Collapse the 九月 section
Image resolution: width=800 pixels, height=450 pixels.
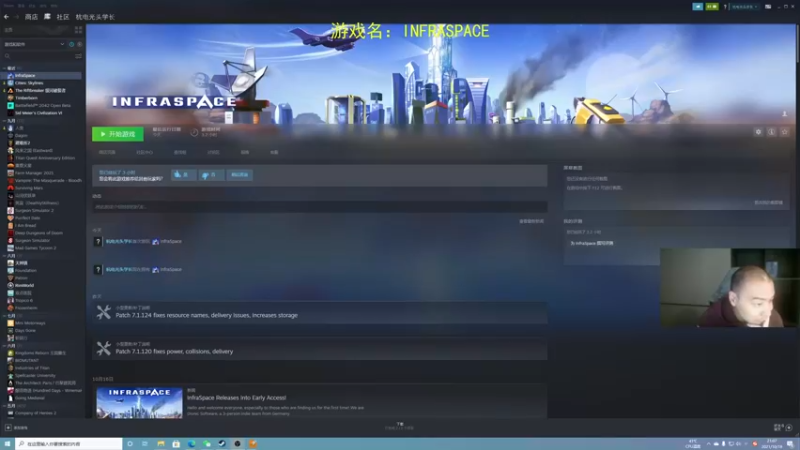pyautogui.click(x=5, y=120)
